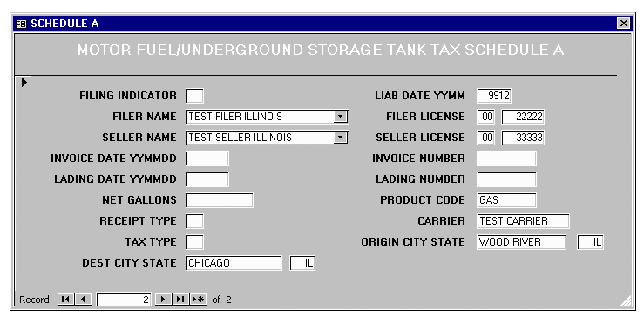Viewport: 644px width, 324px height.
Task: Click the DEST state field next to CHICAGO
Action: (x=302, y=263)
